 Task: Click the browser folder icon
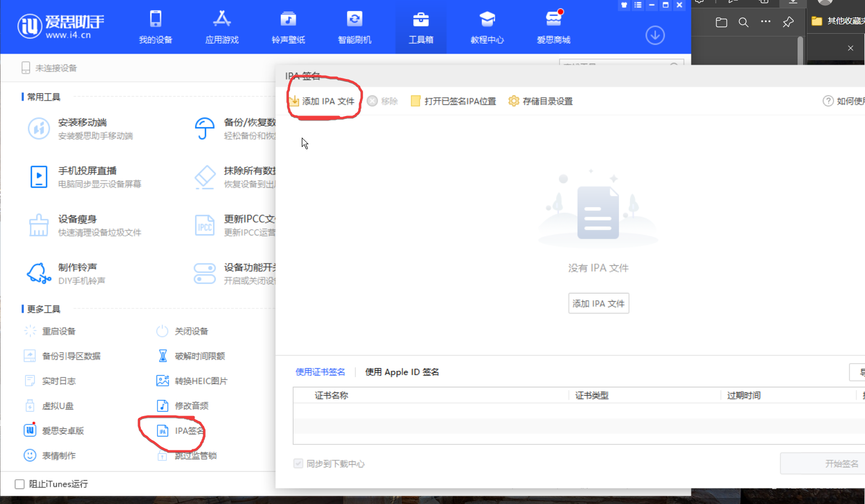tap(721, 22)
